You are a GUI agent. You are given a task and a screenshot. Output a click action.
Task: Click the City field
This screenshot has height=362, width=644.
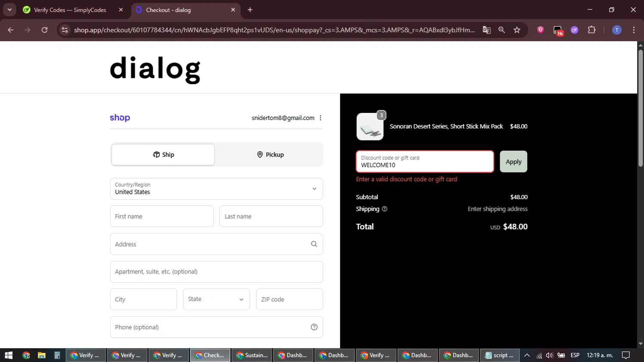143,299
